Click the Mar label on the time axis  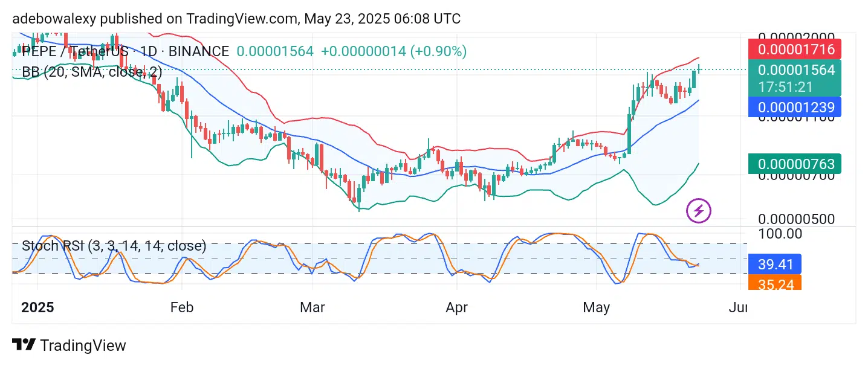(x=313, y=307)
